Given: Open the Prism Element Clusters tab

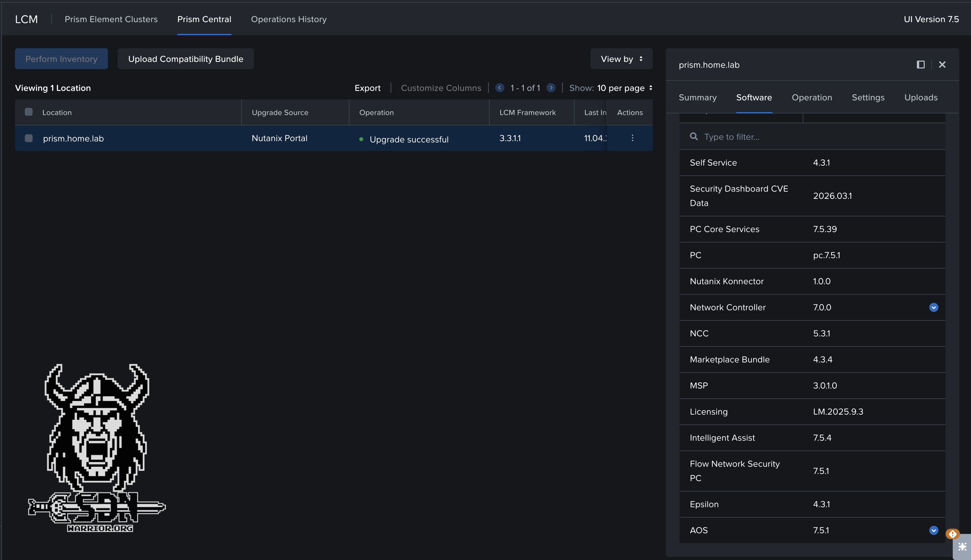Looking at the screenshot, I should pyautogui.click(x=111, y=19).
